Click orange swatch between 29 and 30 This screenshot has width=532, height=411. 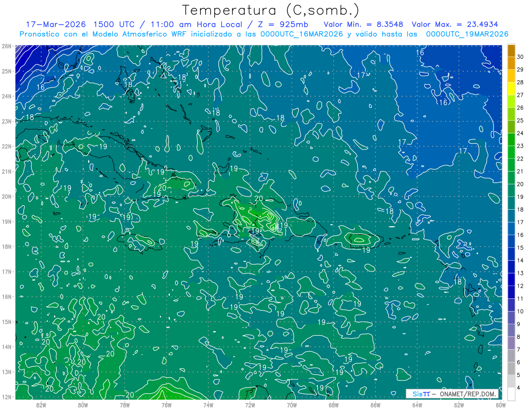tap(511, 63)
